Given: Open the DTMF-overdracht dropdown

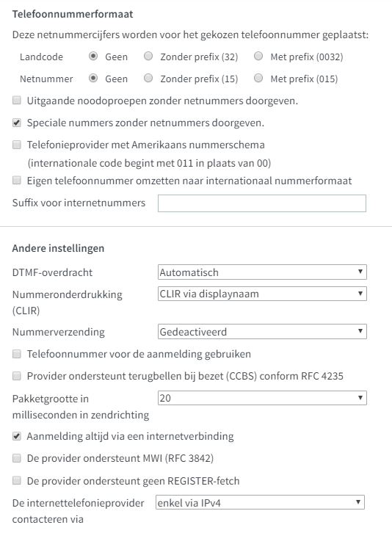Looking at the screenshot, I should [x=262, y=272].
